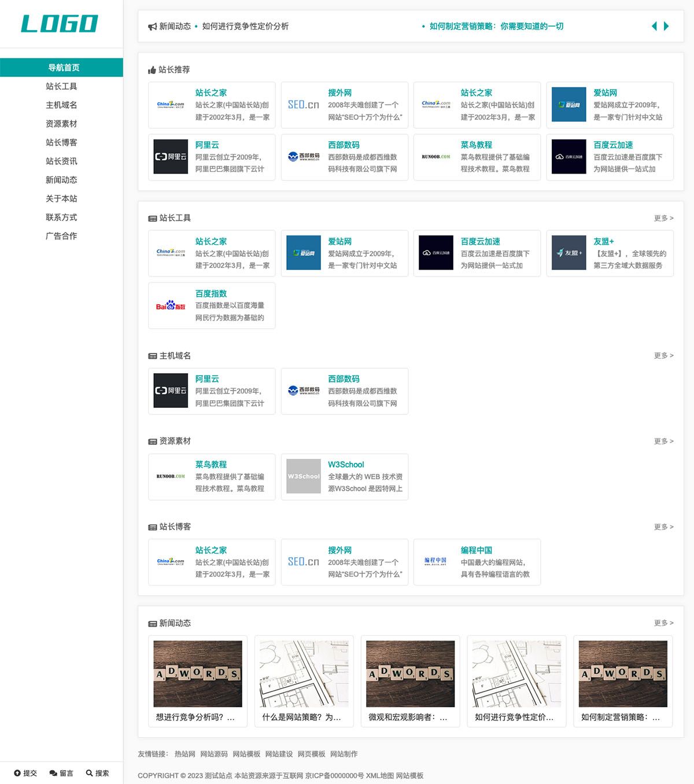Expand 更多 in 站长工具 section
694x784 pixels.
coord(663,218)
